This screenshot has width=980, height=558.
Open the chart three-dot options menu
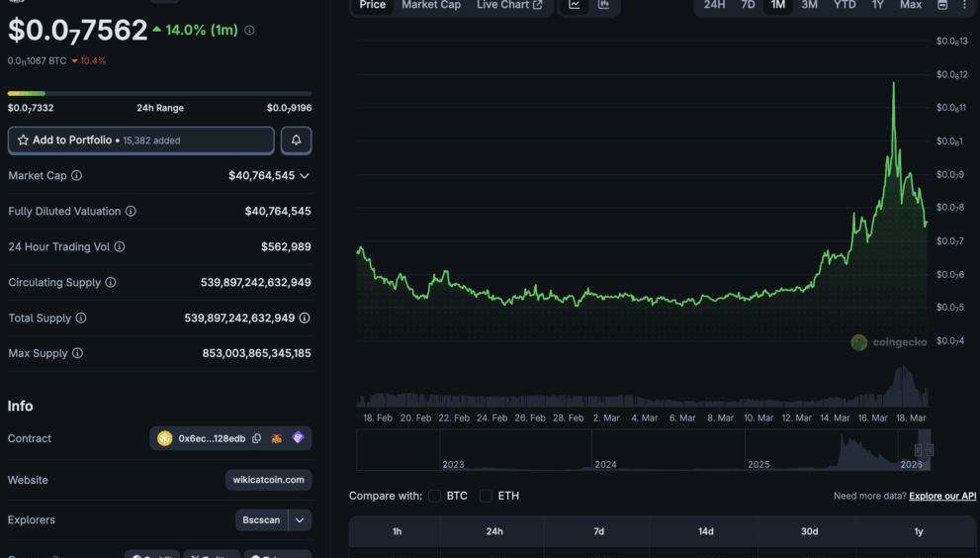(964, 5)
